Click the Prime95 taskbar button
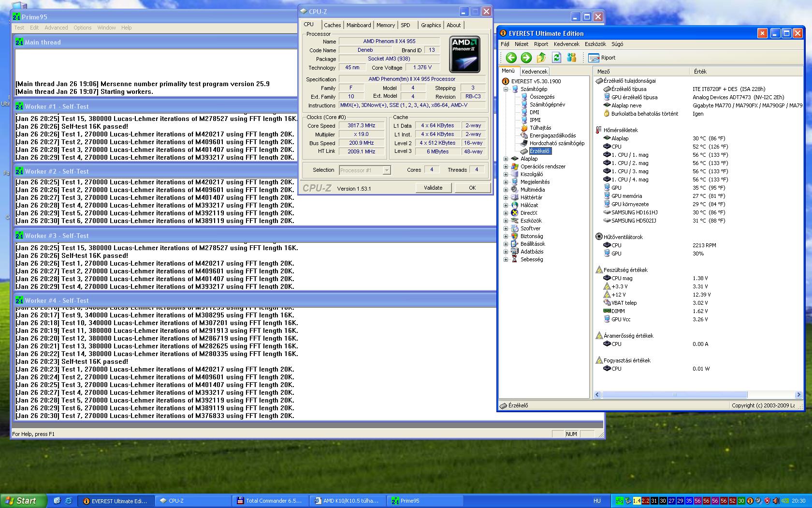 [425, 501]
